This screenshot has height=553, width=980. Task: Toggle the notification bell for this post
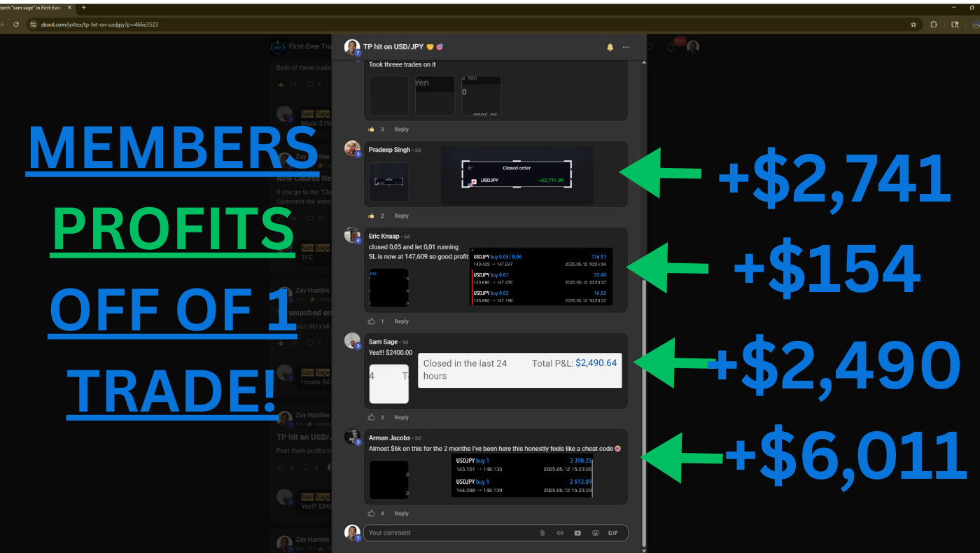610,47
